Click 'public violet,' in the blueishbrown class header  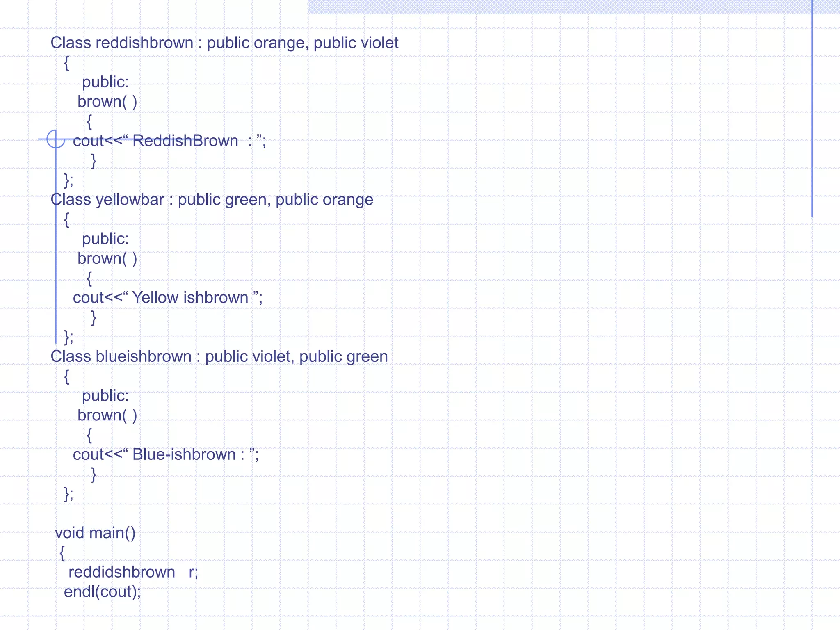[x=249, y=356]
